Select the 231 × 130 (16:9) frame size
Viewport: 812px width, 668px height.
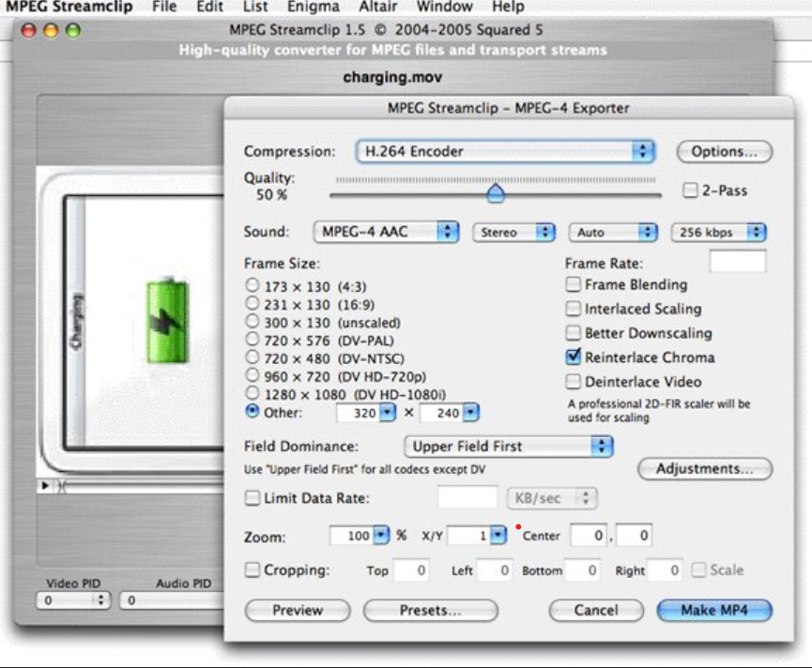(253, 303)
